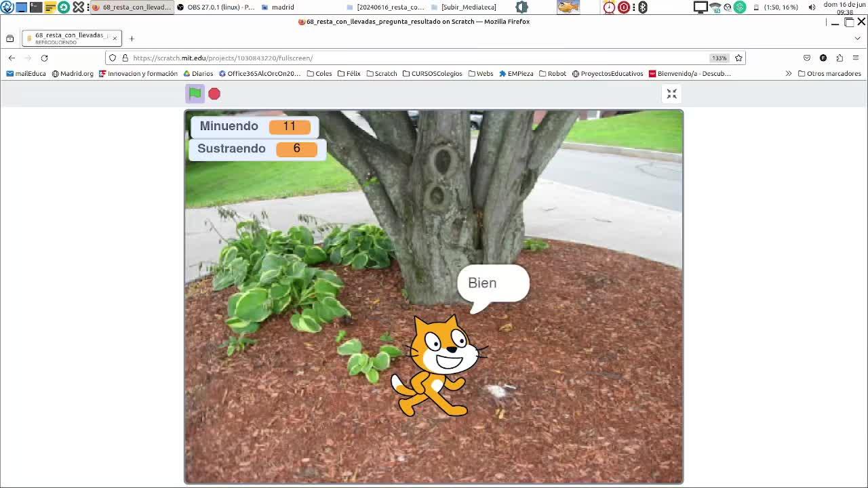868x488 pixels.
Task: Expand the Félix bookmarks folder
Action: pos(349,74)
